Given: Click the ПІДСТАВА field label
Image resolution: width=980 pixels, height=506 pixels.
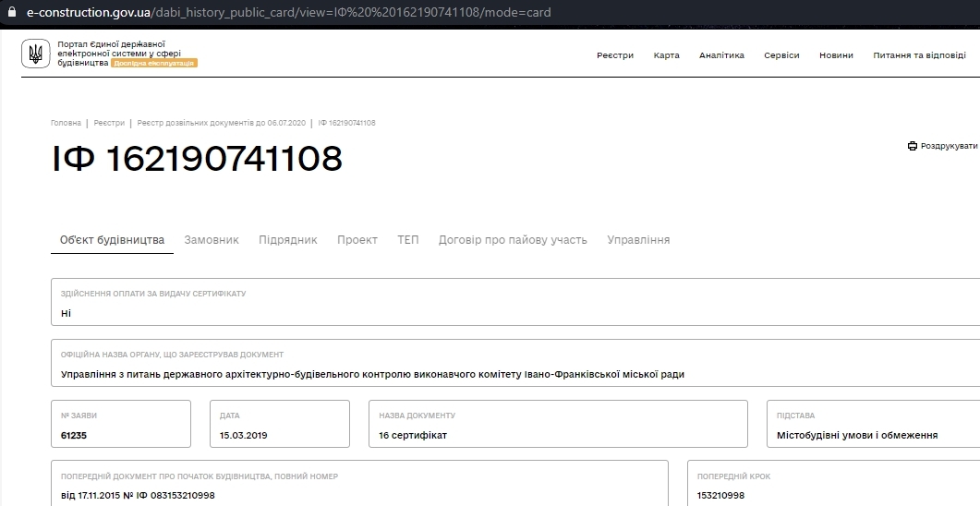Looking at the screenshot, I should [795, 416].
